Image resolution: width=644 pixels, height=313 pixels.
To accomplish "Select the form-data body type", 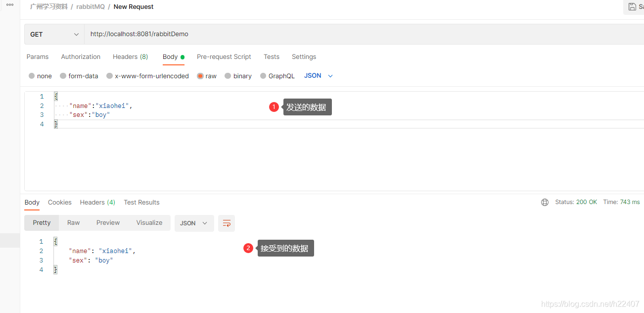I will [x=79, y=76].
